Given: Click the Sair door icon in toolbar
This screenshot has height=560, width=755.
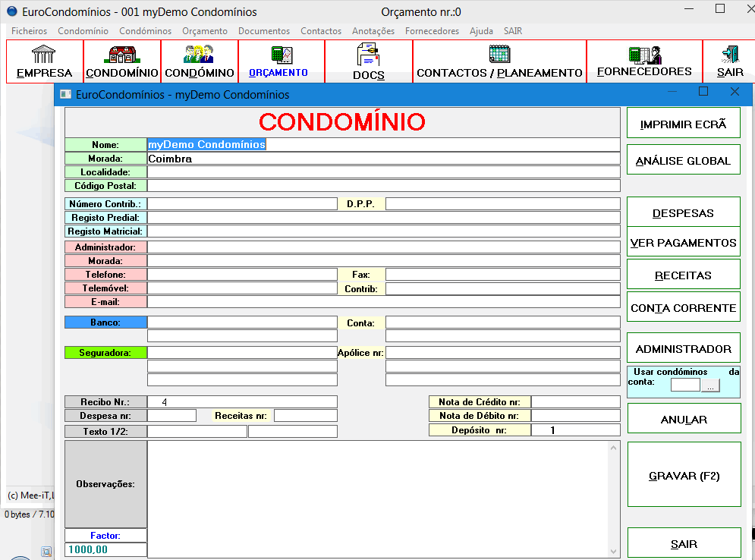Looking at the screenshot, I should [730, 55].
